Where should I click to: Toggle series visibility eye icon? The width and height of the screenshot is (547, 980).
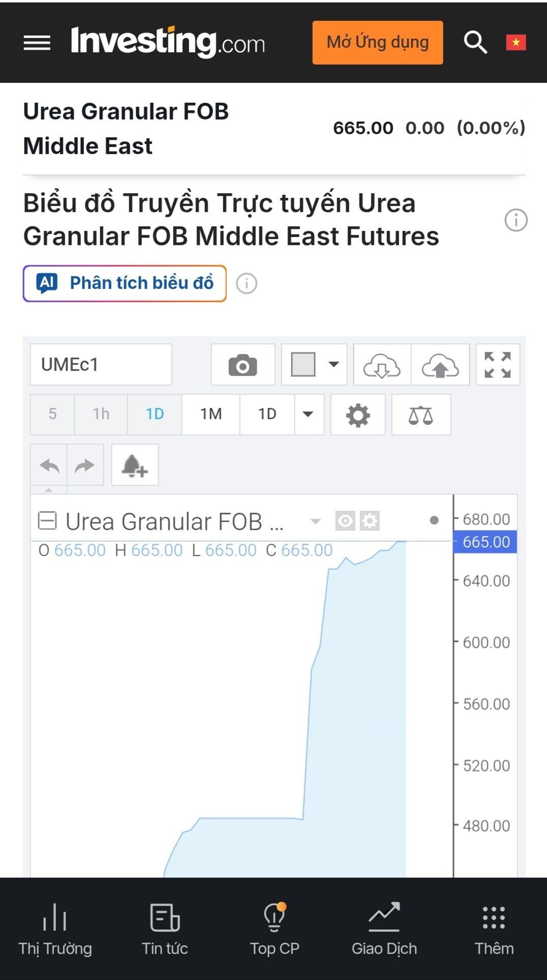point(345,521)
